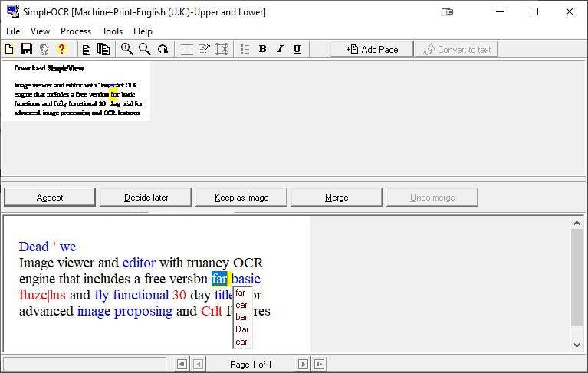Click the greyed head profile icon
588x373 pixels.
point(44,49)
